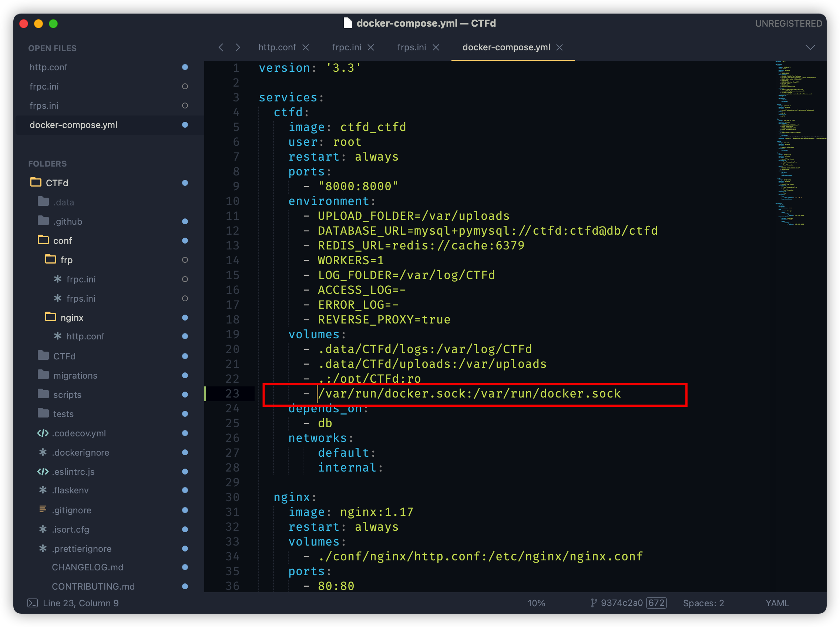Click the code icon beside .codecov.yml
840x627 pixels.
coord(42,433)
